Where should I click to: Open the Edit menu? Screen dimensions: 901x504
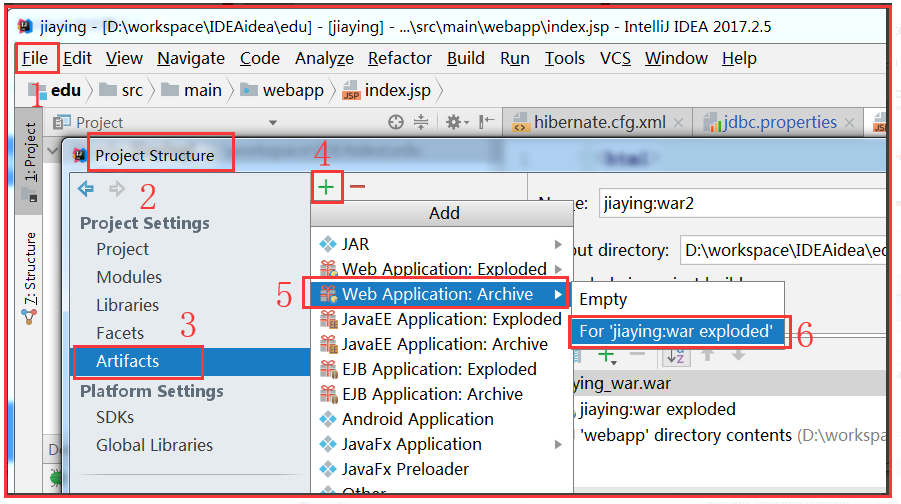pos(77,58)
